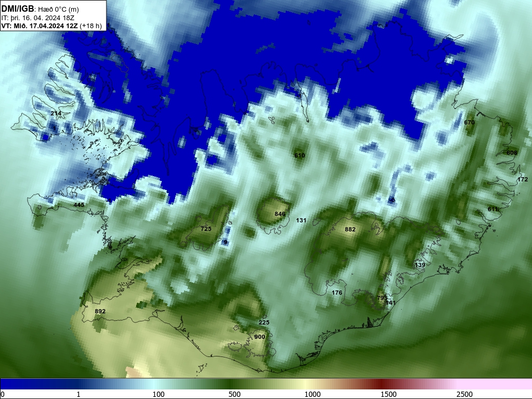This screenshot has height=399, width=532.
Task: Click the 1000 label on the color scale
Action: click(x=312, y=394)
